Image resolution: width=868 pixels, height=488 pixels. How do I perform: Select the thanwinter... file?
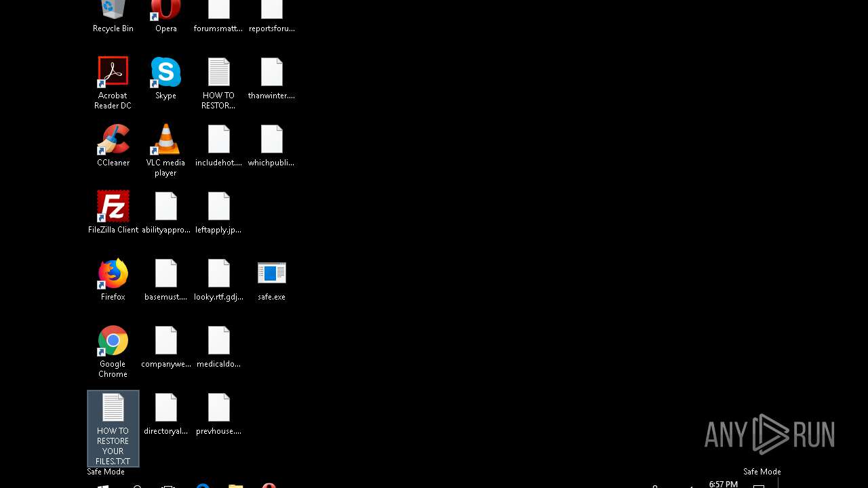(271, 79)
